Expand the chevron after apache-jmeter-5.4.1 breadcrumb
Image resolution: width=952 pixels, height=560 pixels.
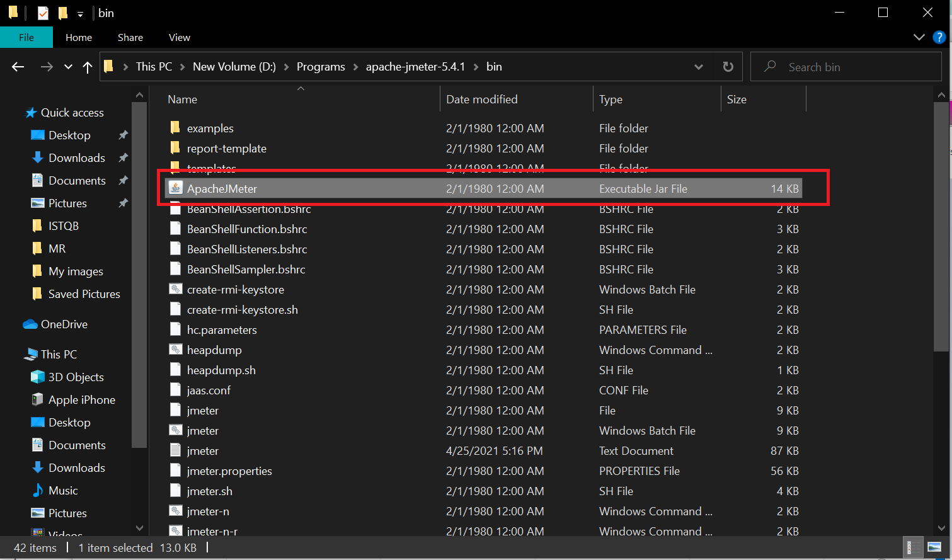[x=476, y=67]
